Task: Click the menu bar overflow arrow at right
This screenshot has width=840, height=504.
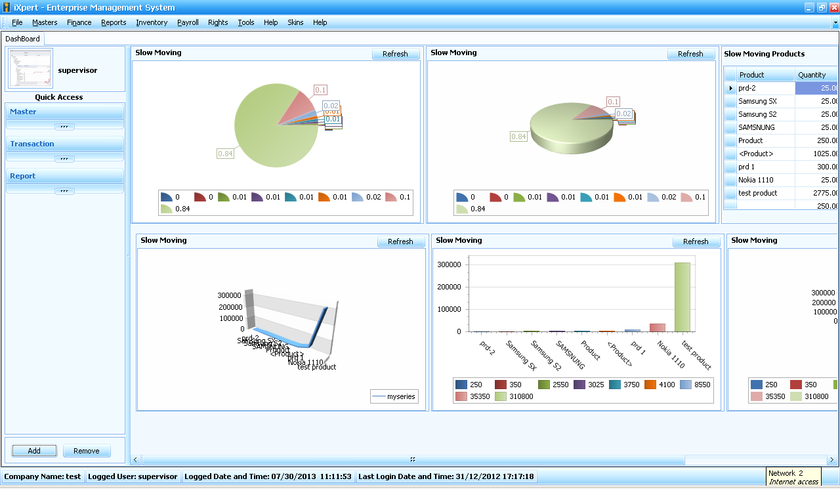Action: [x=835, y=23]
